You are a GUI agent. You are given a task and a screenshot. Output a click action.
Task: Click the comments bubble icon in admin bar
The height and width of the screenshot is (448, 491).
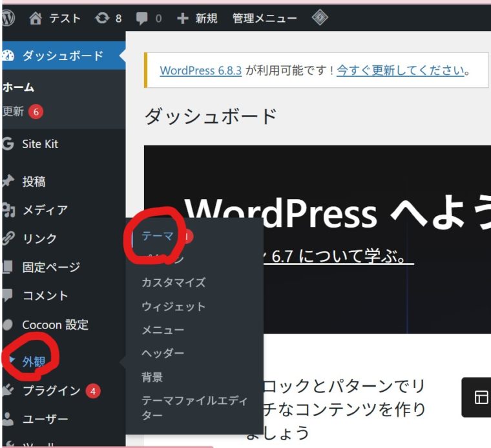click(142, 18)
